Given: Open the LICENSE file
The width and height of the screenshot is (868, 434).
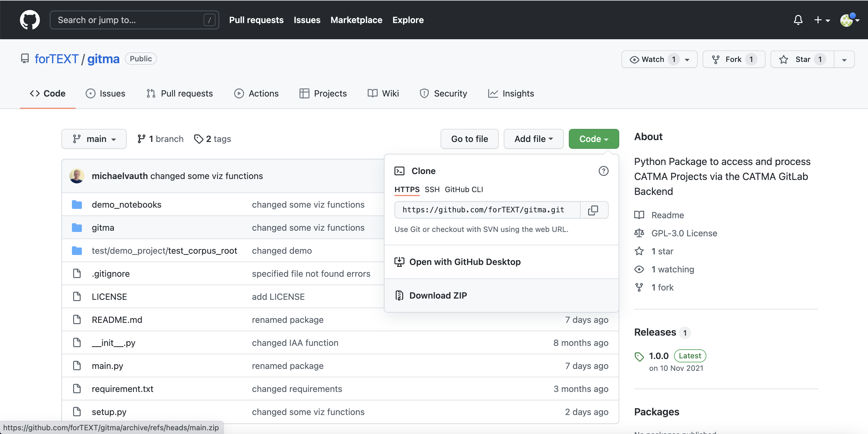Looking at the screenshot, I should point(109,296).
